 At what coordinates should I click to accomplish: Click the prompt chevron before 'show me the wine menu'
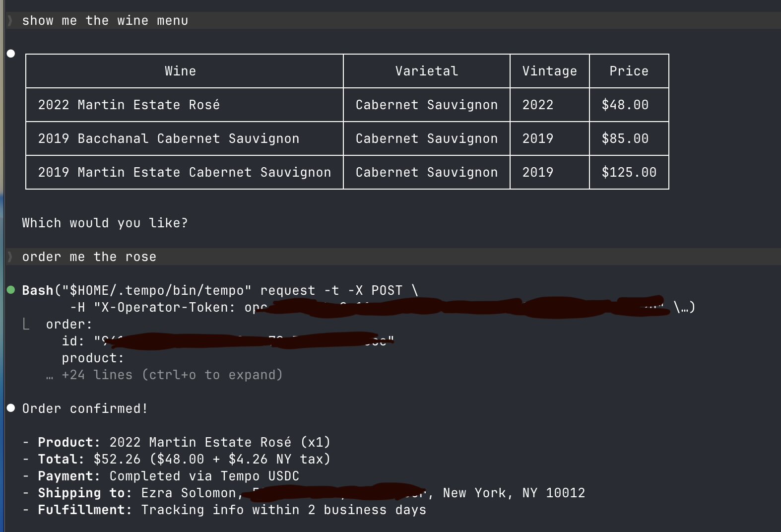pos(10,21)
